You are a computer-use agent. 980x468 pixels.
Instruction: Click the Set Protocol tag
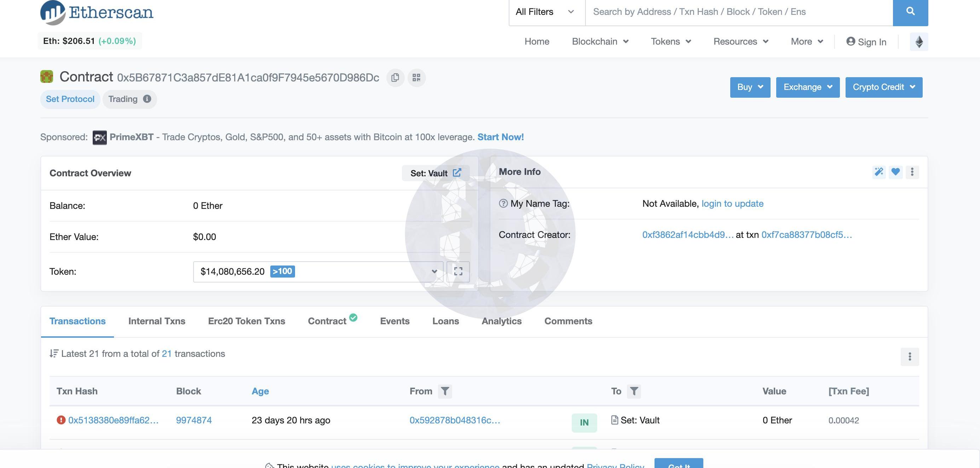click(x=70, y=99)
